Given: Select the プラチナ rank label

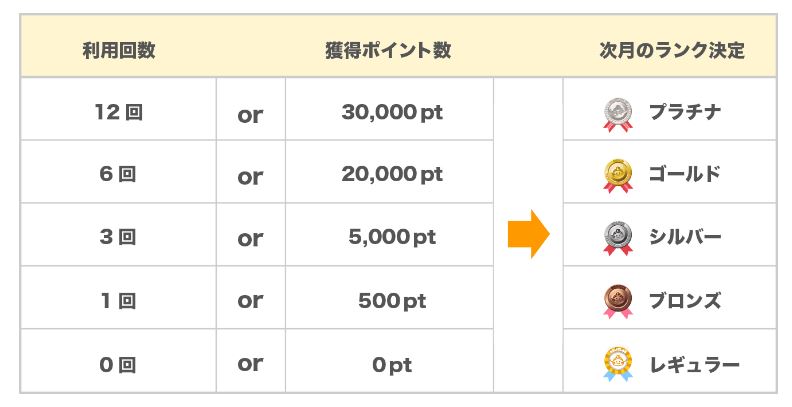Looking at the screenshot, I should pyautogui.click(x=684, y=112).
